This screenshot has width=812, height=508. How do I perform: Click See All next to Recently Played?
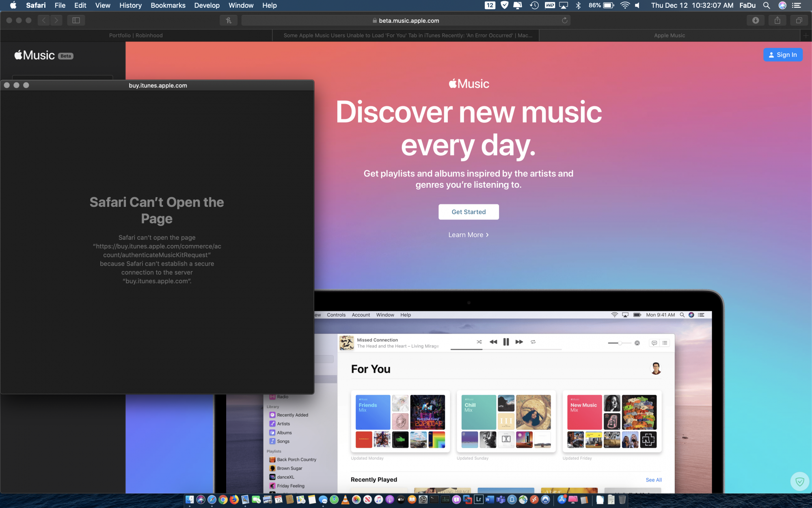pyautogui.click(x=654, y=480)
